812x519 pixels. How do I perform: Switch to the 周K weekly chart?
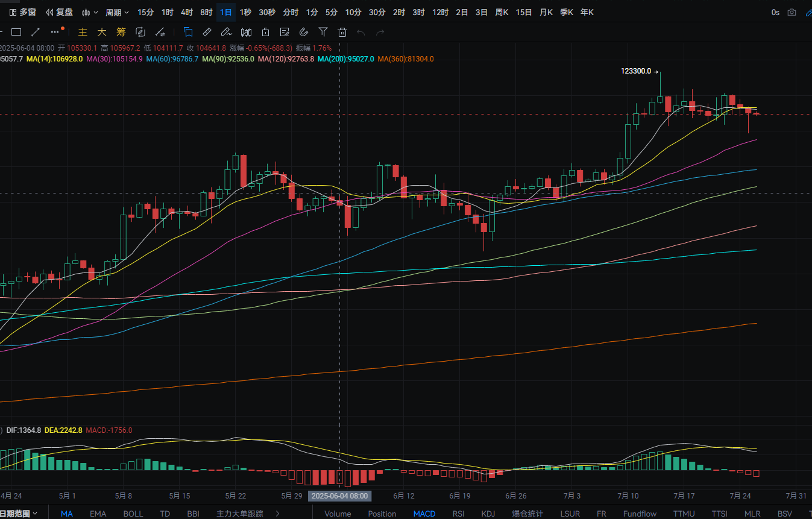coord(502,12)
